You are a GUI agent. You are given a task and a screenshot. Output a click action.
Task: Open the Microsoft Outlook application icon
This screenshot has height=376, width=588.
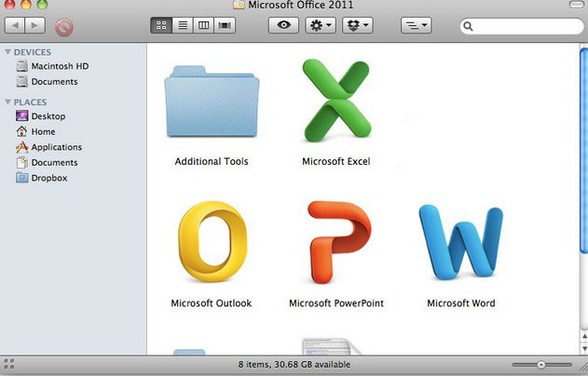212,242
